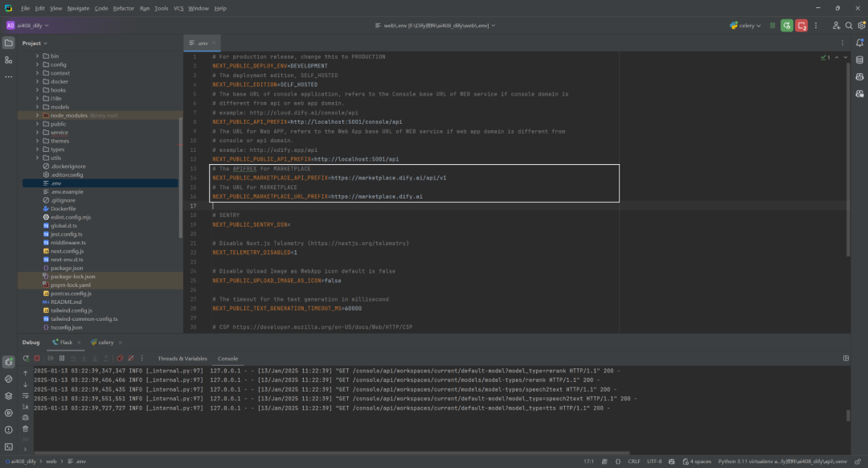Viewport: 868px width, 468px height.
Task: Click the console Print icon
Action: click(26, 418)
